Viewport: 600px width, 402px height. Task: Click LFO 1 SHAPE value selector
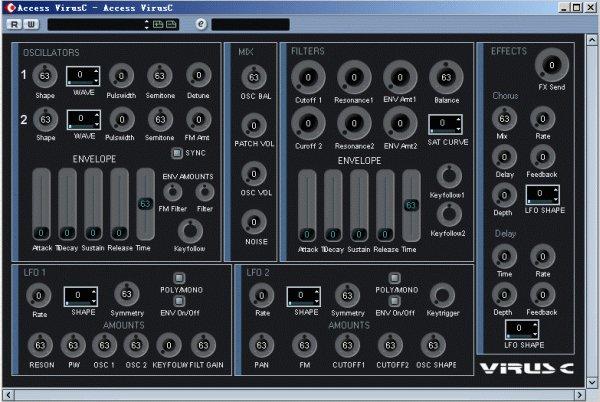pos(81,296)
